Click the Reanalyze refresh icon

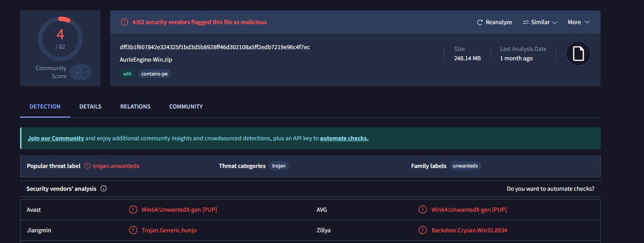480,22
